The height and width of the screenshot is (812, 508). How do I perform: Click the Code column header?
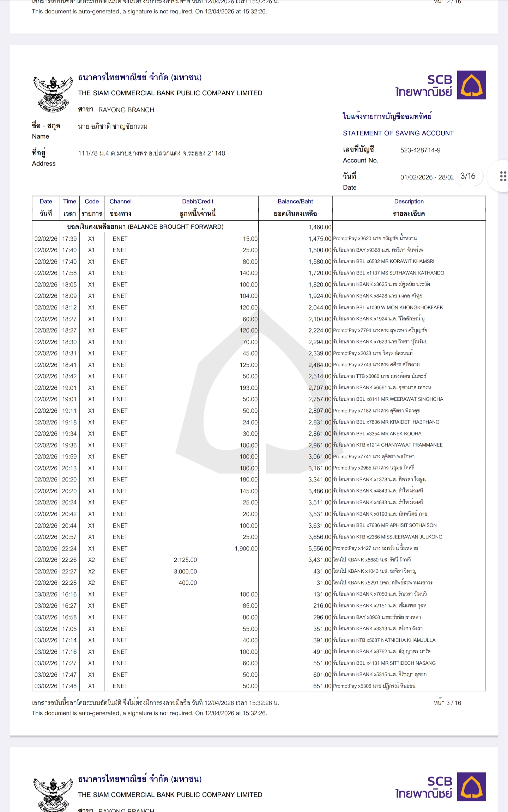tap(92, 207)
